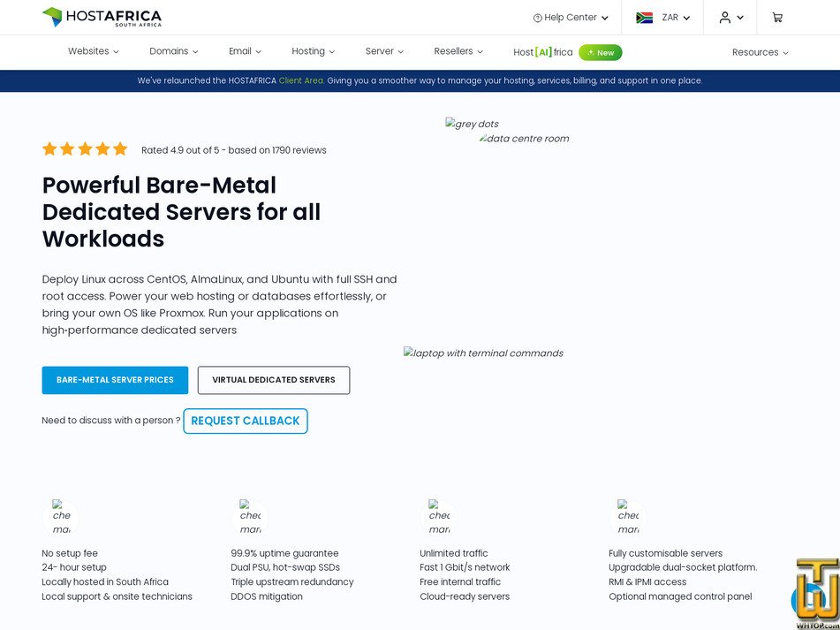This screenshot has height=630, width=840.
Task: Click the South Africa flag icon
Action: pos(644,18)
